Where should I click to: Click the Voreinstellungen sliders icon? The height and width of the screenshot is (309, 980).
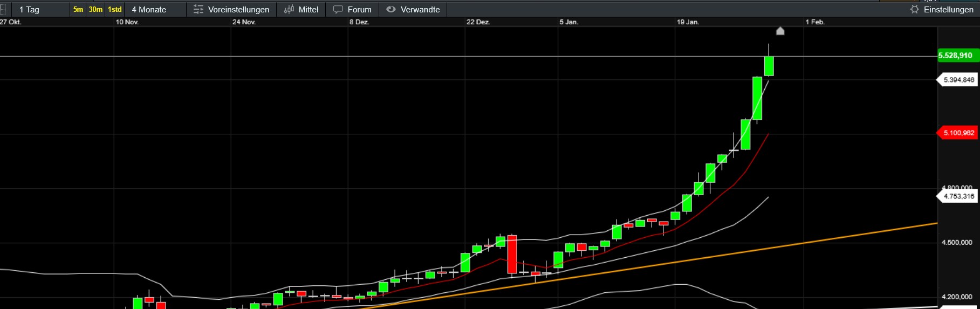198,10
